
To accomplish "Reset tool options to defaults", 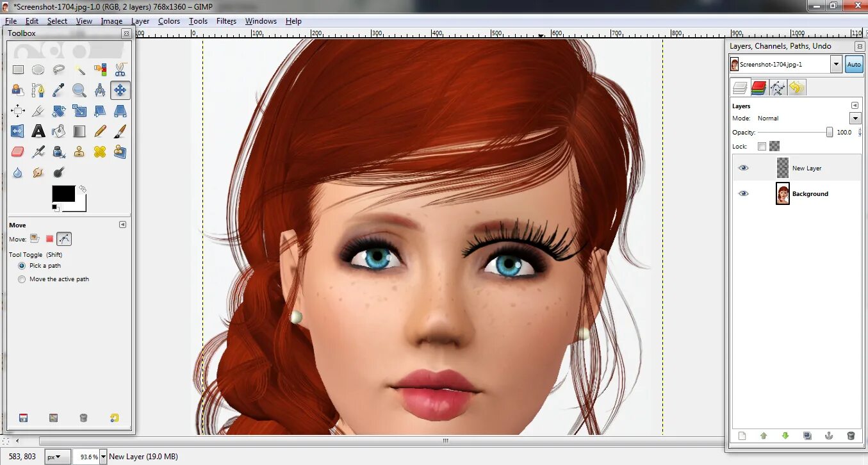I will click(x=114, y=418).
